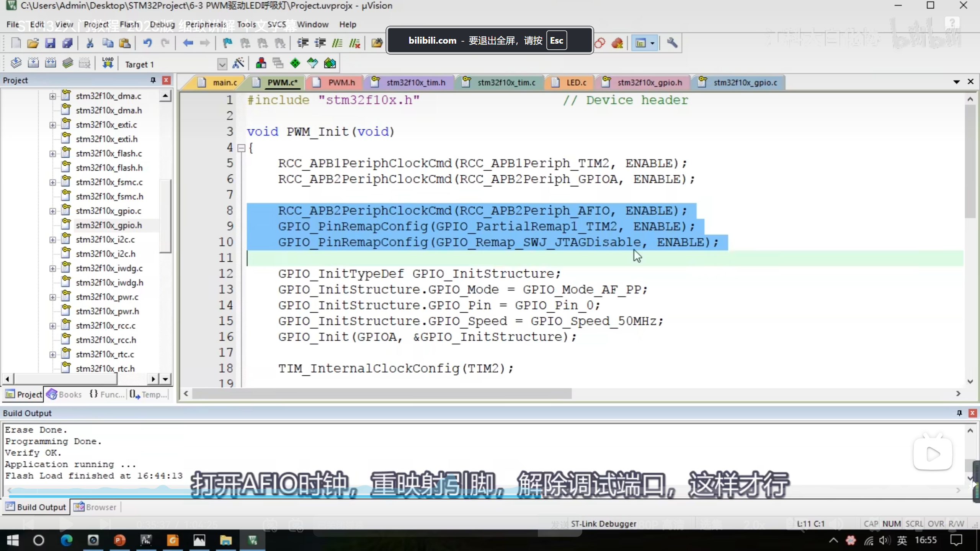980x551 pixels.
Task: Switch to the Books panel tab
Action: [x=64, y=394]
